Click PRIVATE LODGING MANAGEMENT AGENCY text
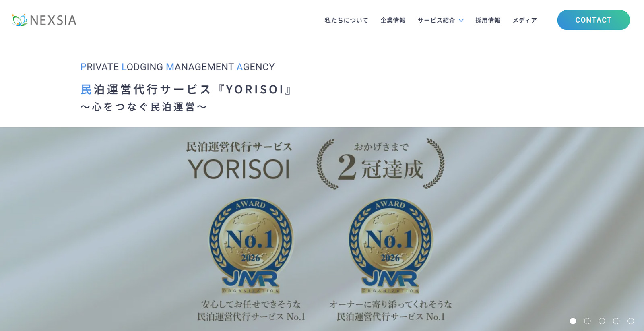 pyautogui.click(x=178, y=67)
